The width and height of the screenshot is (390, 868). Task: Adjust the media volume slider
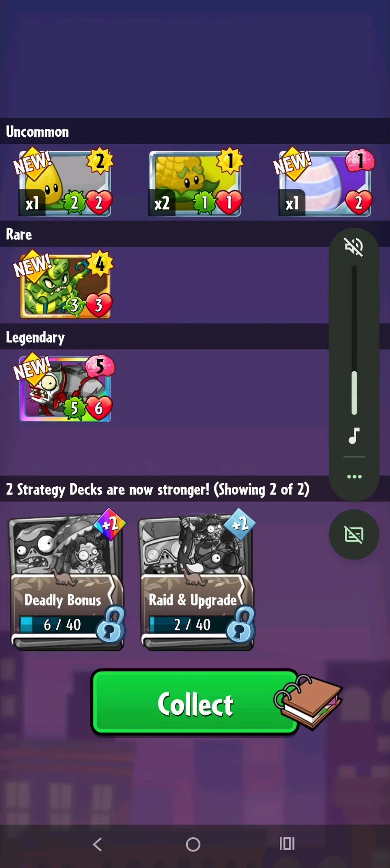coord(354,340)
